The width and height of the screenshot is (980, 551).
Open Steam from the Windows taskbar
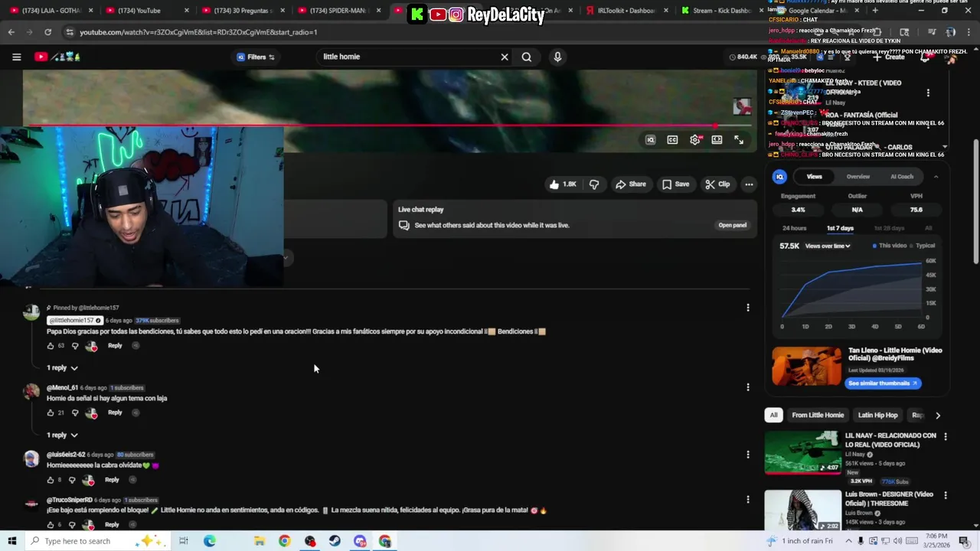coord(335,541)
